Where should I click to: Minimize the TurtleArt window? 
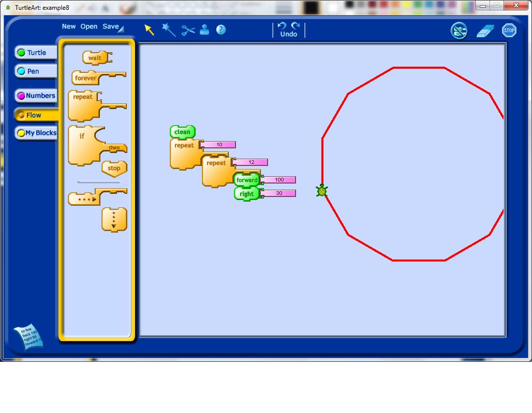pyautogui.click(x=483, y=6)
